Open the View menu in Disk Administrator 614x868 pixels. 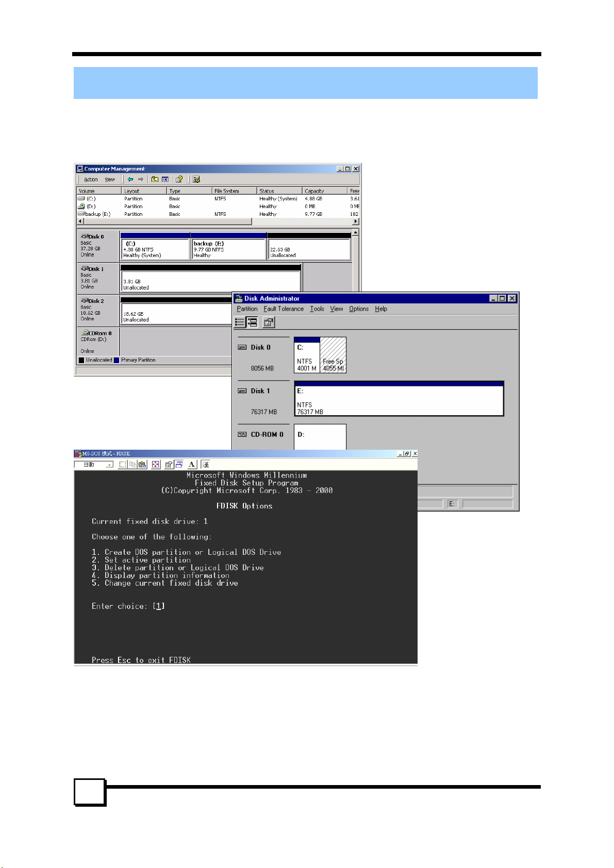click(337, 309)
